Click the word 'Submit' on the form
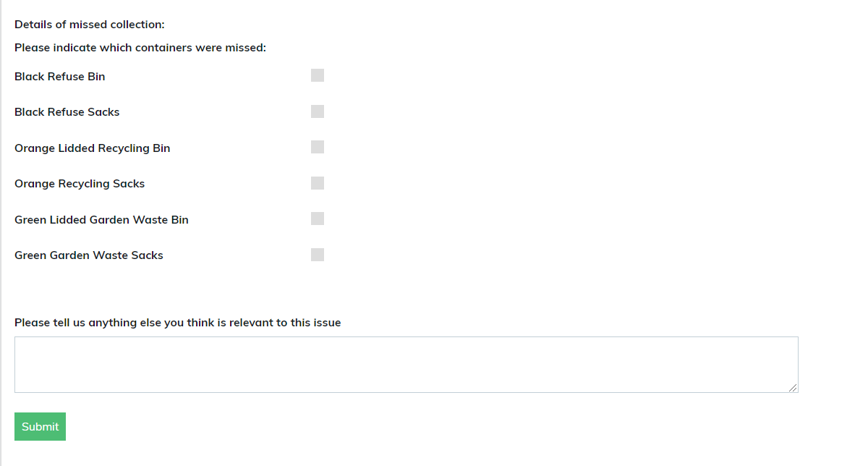868x466 pixels. click(x=41, y=427)
